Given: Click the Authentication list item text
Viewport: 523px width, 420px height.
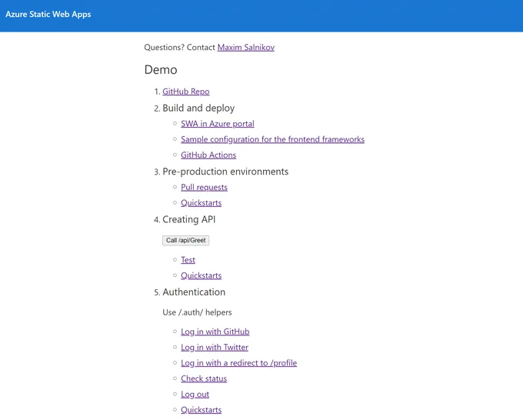Looking at the screenshot, I should [194, 292].
